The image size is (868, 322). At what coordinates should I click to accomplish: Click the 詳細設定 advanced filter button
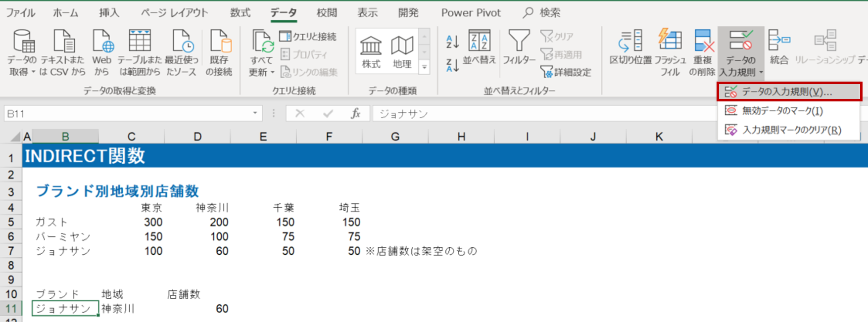pyautogui.click(x=566, y=72)
